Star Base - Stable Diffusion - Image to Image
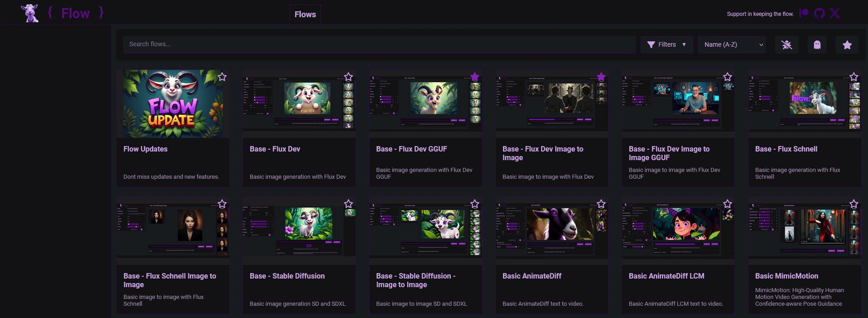Screen dimensions: 868x318 pyautogui.click(x=475, y=204)
